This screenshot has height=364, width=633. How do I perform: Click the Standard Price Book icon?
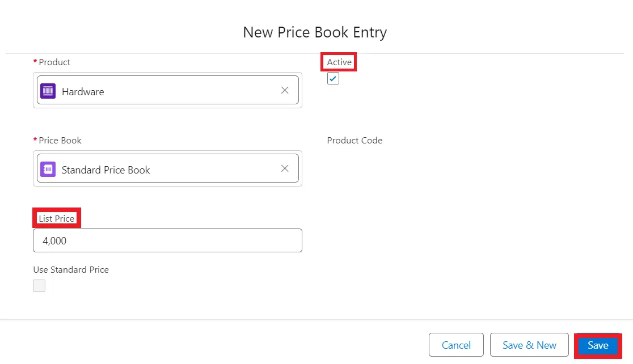tap(48, 169)
